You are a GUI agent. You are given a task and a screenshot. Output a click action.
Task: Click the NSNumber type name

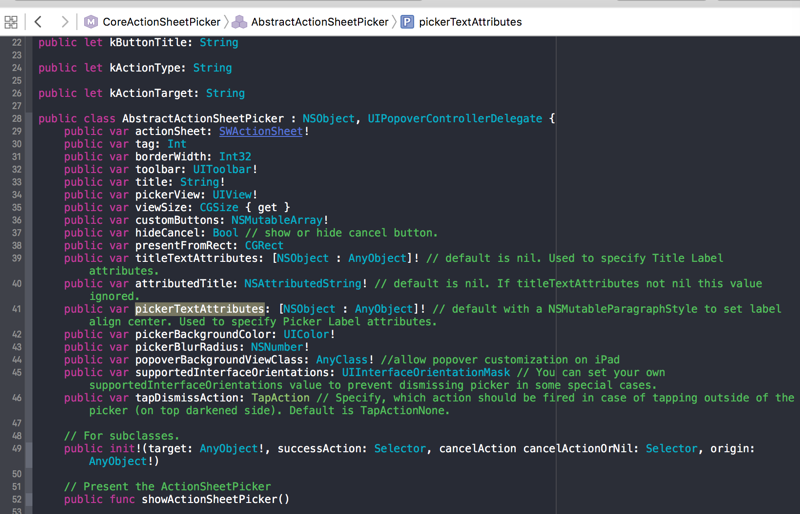point(277,347)
